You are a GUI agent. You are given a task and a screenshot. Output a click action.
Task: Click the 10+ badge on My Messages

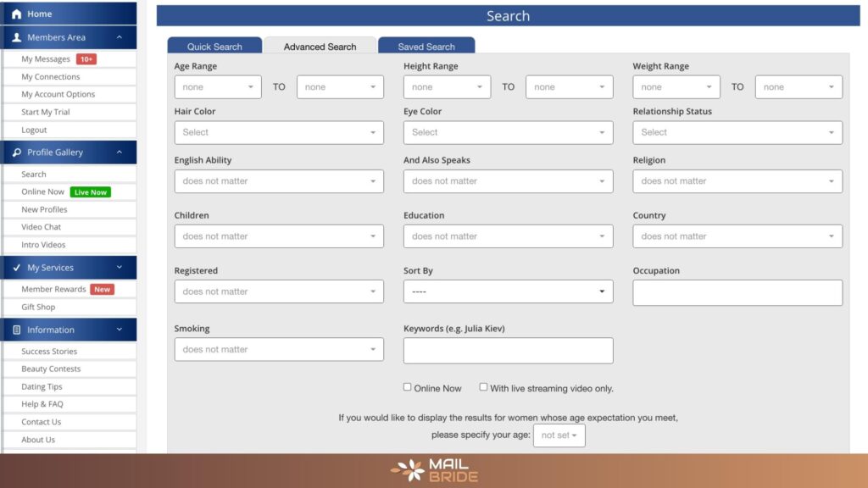pyautogui.click(x=87, y=58)
